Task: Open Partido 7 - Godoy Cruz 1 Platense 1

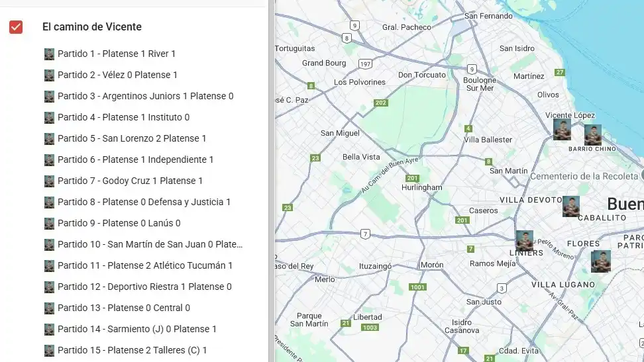Action: (130, 181)
